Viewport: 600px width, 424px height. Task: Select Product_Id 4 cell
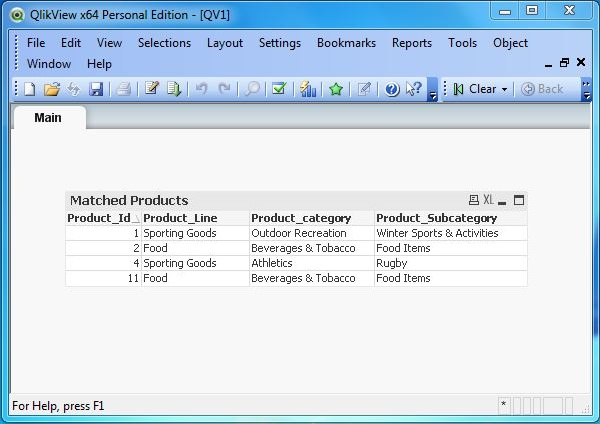(103, 263)
